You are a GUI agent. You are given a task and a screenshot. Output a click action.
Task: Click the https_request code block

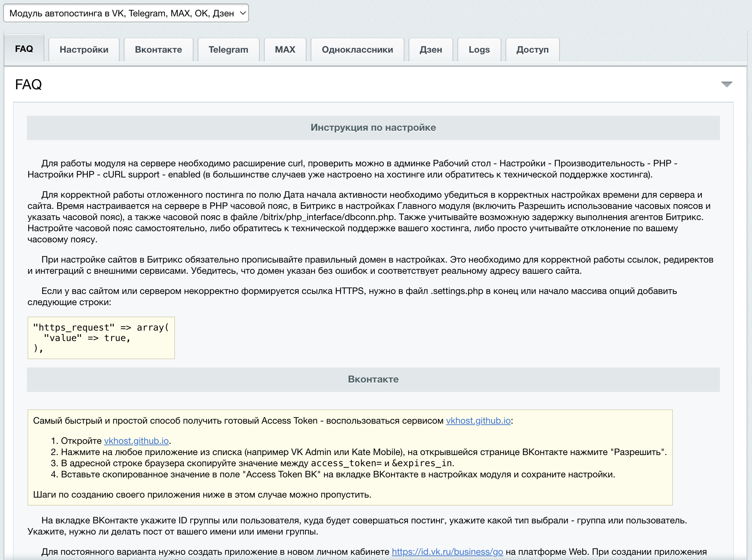pyautogui.click(x=101, y=338)
